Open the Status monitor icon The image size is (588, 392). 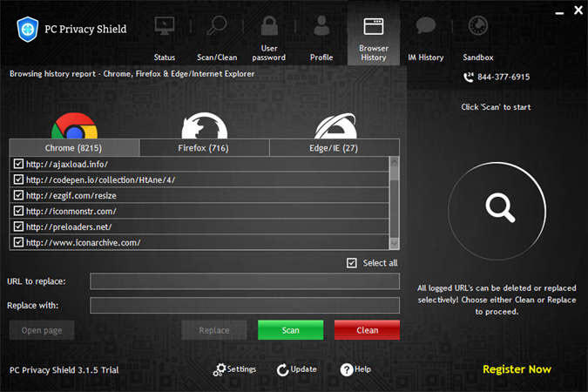pos(165,25)
